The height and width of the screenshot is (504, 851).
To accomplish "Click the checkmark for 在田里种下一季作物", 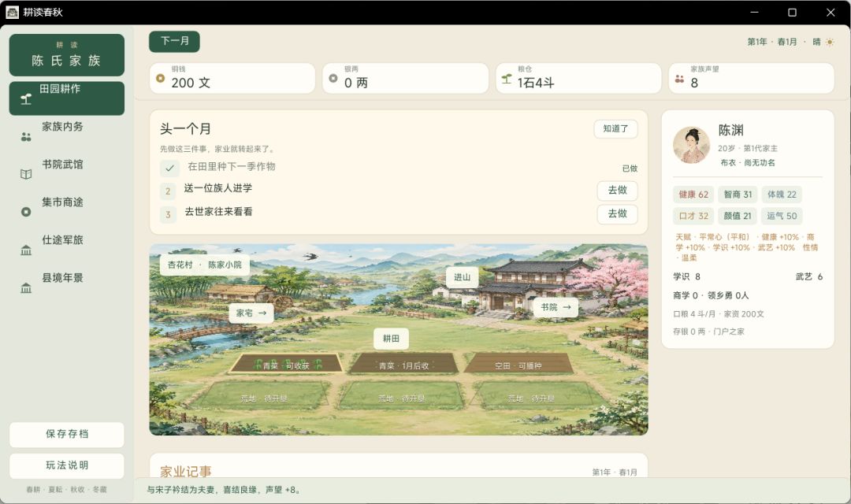I will 169,169.
